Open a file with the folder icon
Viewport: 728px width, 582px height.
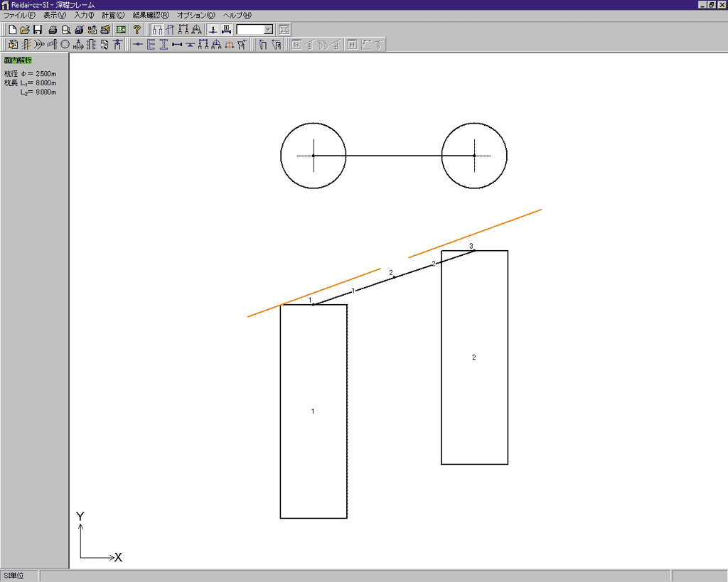[x=24, y=30]
